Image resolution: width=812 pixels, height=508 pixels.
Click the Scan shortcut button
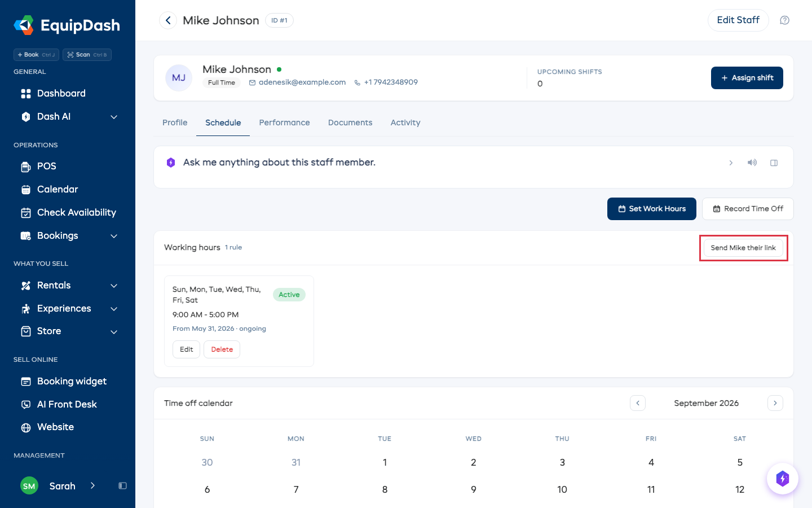[x=87, y=55]
